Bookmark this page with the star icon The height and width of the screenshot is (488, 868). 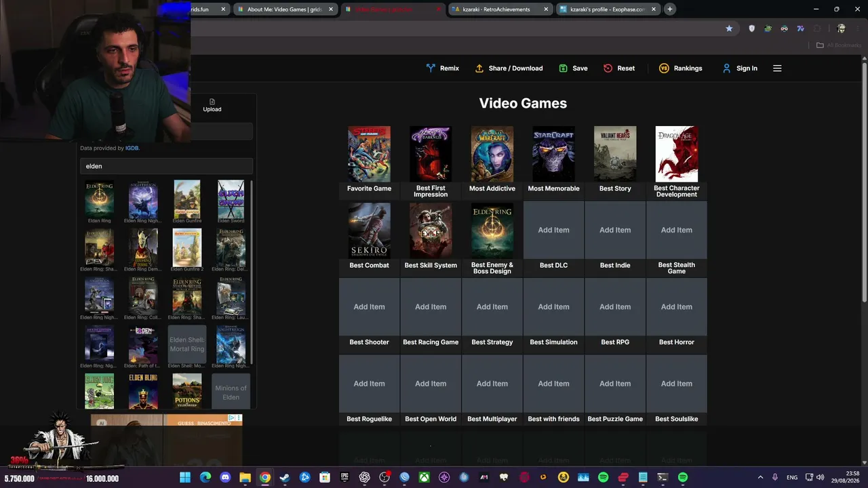(729, 28)
